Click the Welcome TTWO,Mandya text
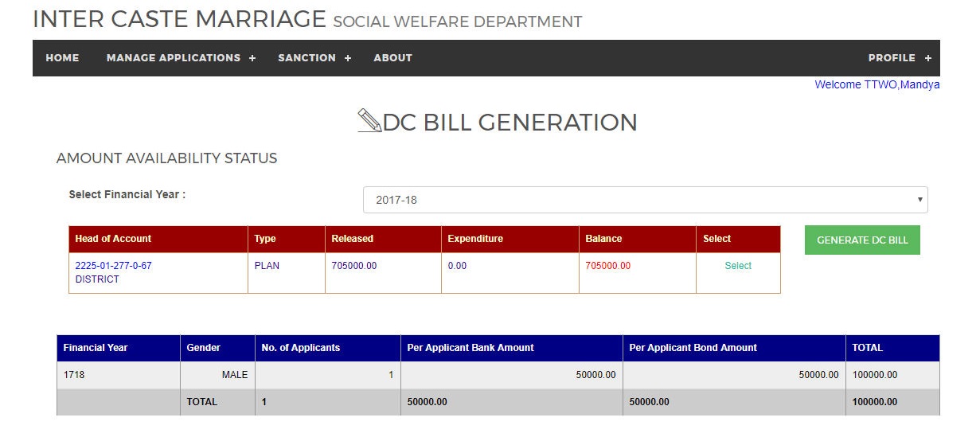This screenshot has width=980, height=441. 877,84
